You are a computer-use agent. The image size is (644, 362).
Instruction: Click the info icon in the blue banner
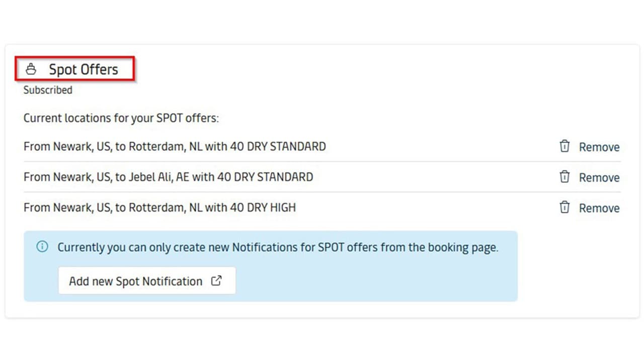(42, 247)
